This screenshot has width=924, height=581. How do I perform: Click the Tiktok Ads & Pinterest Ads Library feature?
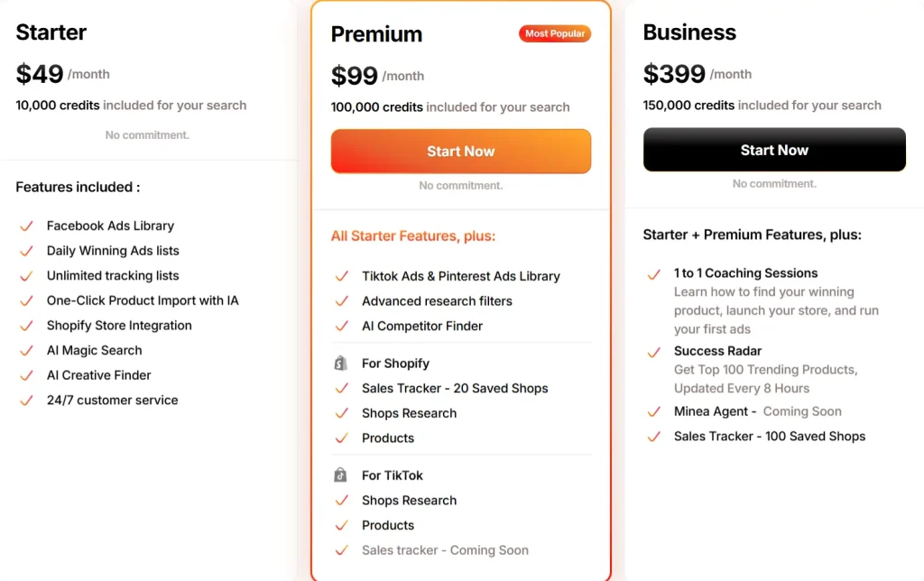[461, 276]
